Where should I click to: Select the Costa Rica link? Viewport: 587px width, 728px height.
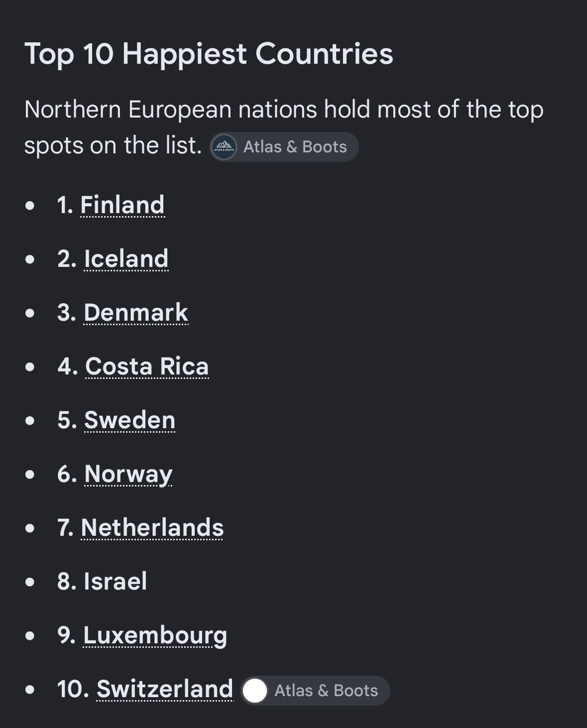point(147,366)
